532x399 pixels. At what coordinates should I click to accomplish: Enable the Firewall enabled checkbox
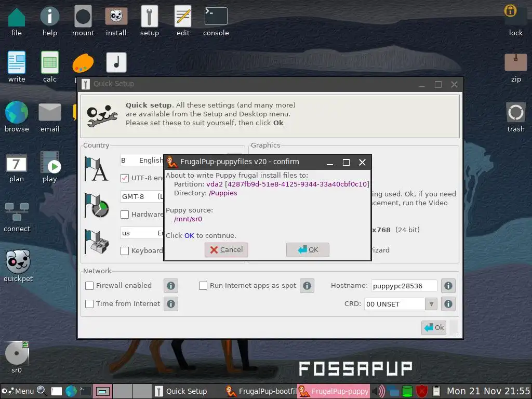pos(89,286)
